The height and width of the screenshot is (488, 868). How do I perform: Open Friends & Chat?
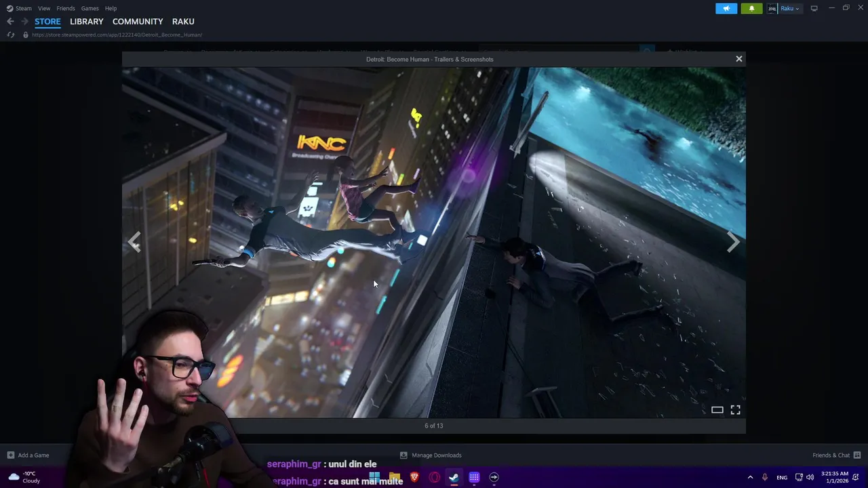(837, 455)
